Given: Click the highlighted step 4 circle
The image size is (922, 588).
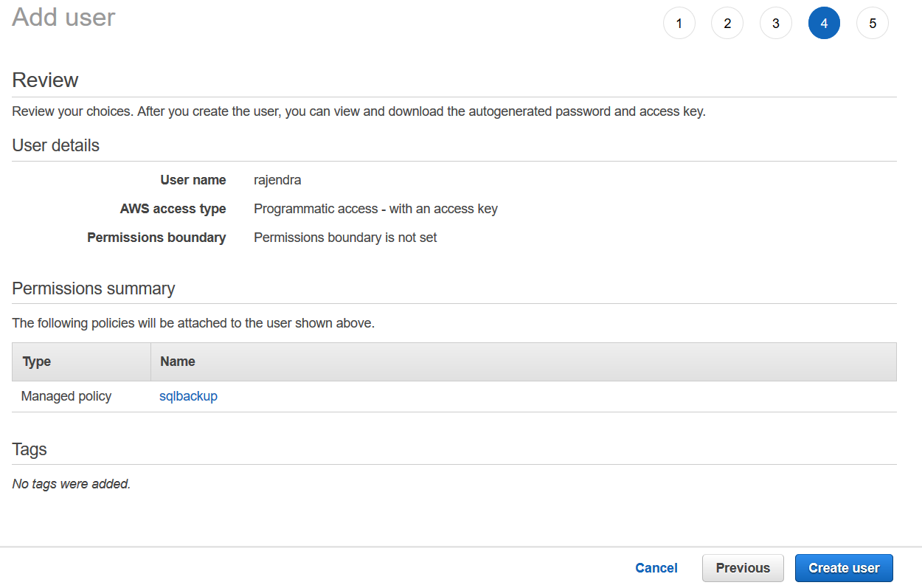Looking at the screenshot, I should [x=824, y=24].
